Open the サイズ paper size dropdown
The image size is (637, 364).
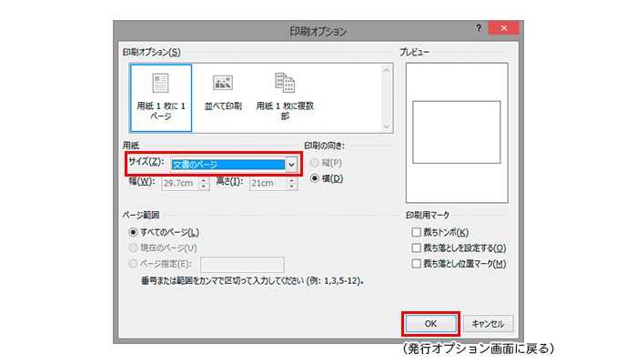coord(291,165)
